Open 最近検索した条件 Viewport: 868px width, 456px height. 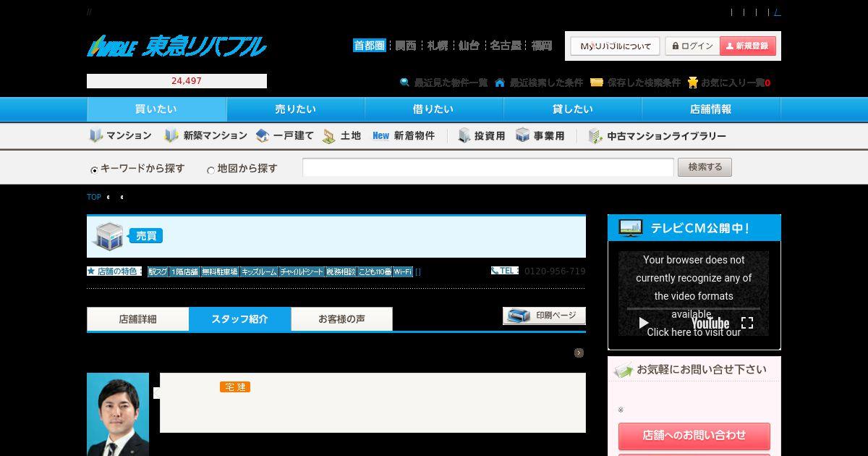[539, 83]
